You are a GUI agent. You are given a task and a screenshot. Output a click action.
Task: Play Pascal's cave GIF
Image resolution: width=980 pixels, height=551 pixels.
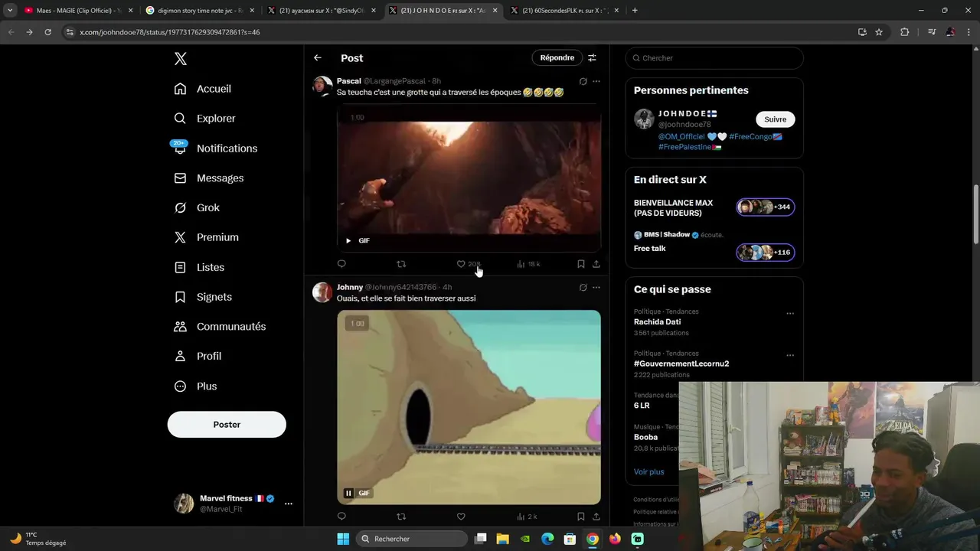tap(348, 240)
